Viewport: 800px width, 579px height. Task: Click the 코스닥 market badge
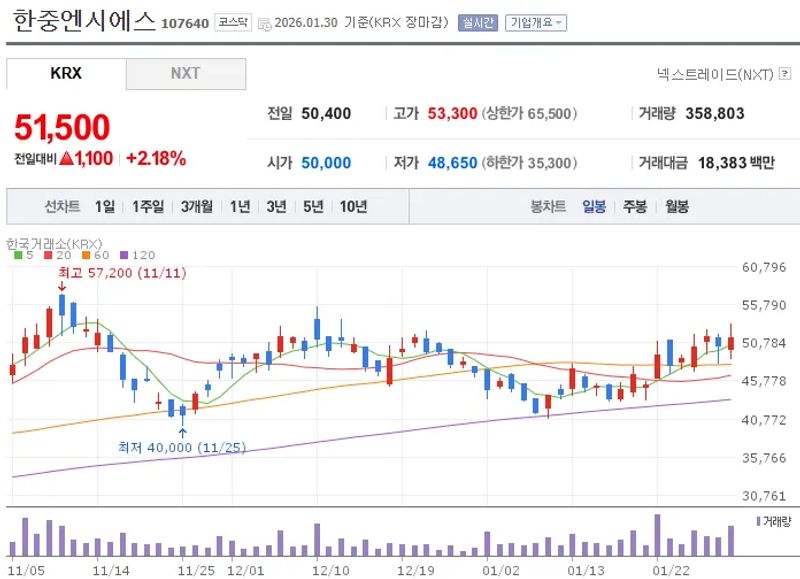pyautogui.click(x=233, y=22)
